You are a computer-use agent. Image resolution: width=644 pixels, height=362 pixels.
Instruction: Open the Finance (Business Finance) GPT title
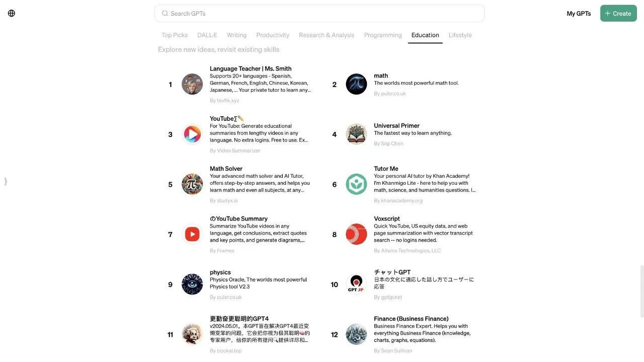[411, 319]
